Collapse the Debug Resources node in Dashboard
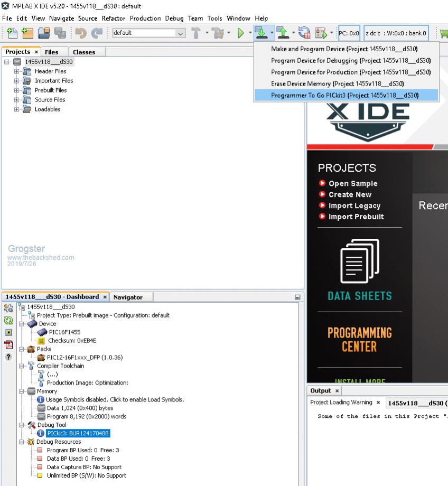448x486 pixels. 21,442
